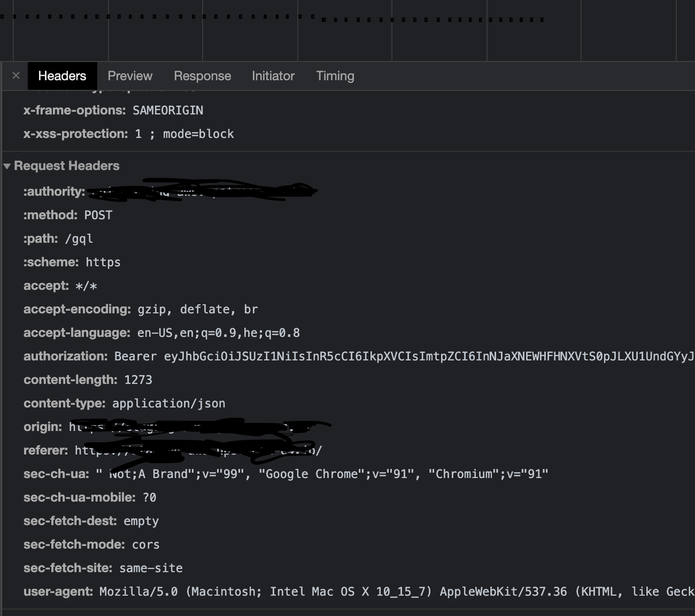Viewport: 695px width, 616px height.
Task: Select the accept-encoding gzip, deflate, br value
Action: click(x=198, y=310)
